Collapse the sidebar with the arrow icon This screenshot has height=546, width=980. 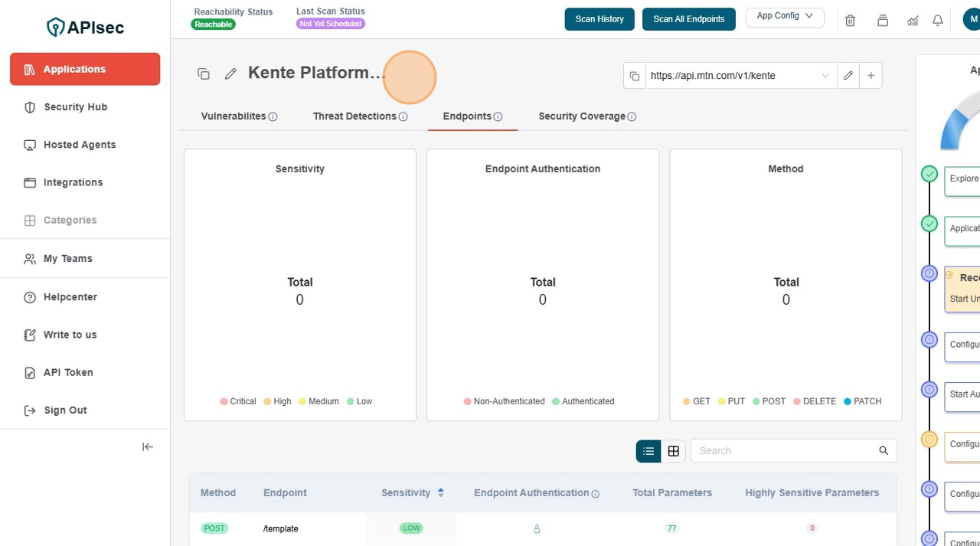(x=148, y=447)
